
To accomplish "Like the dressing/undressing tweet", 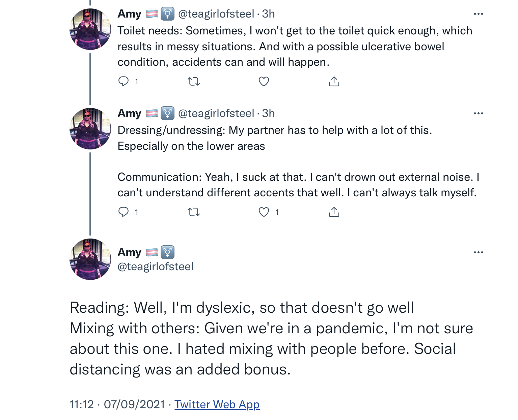I will click(264, 212).
